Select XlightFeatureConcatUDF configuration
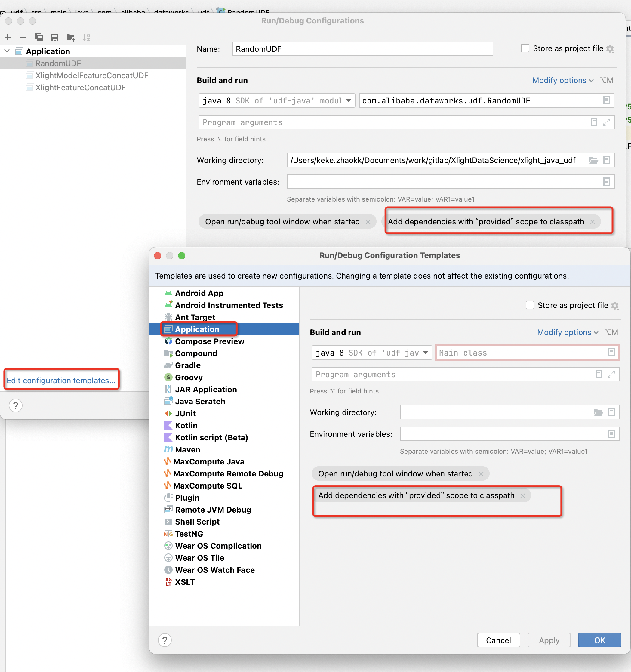The image size is (631, 672). click(80, 88)
